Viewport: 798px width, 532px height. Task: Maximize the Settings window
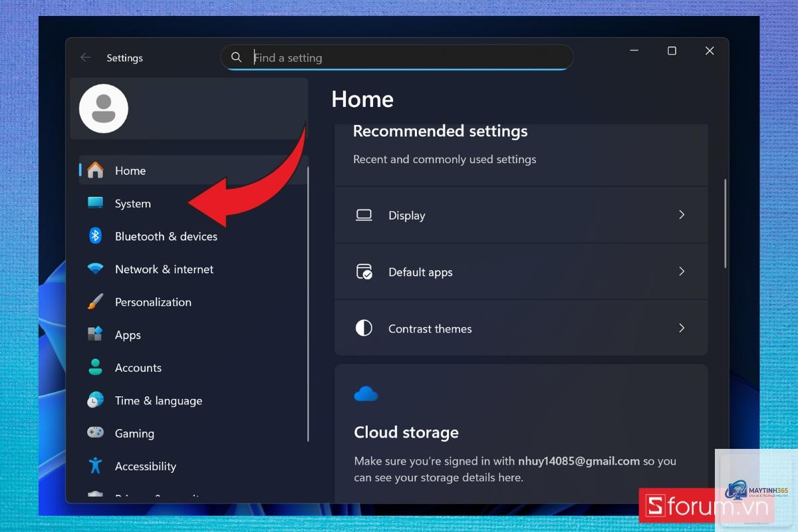[x=672, y=51]
